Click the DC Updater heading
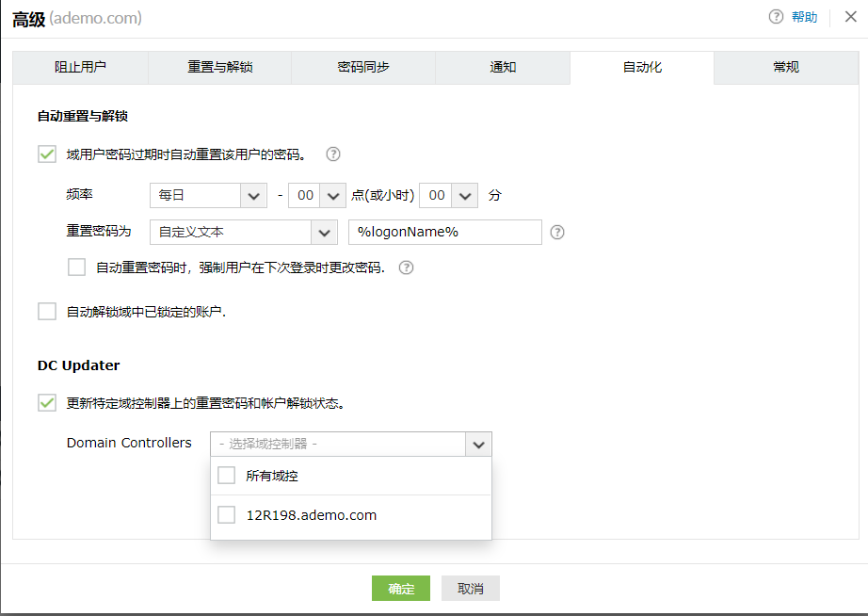 pyautogui.click(x=78, y=365)
